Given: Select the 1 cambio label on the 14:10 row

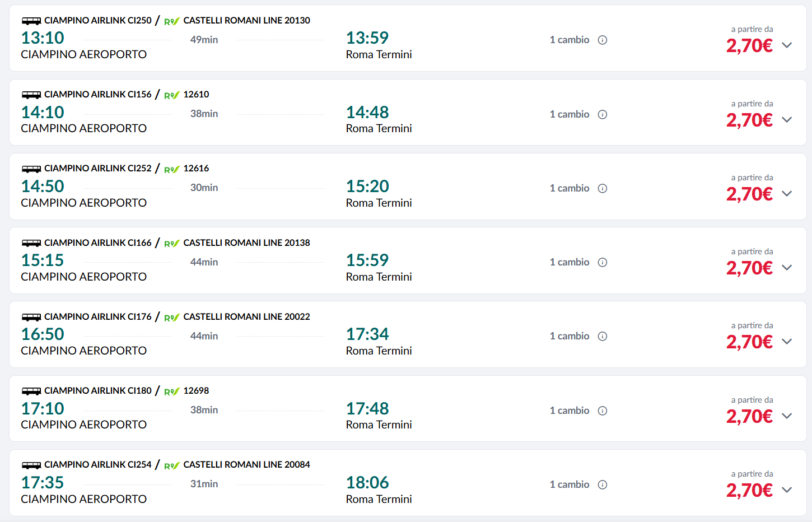Looking at the screenshot, I should (x=570, y=114).
